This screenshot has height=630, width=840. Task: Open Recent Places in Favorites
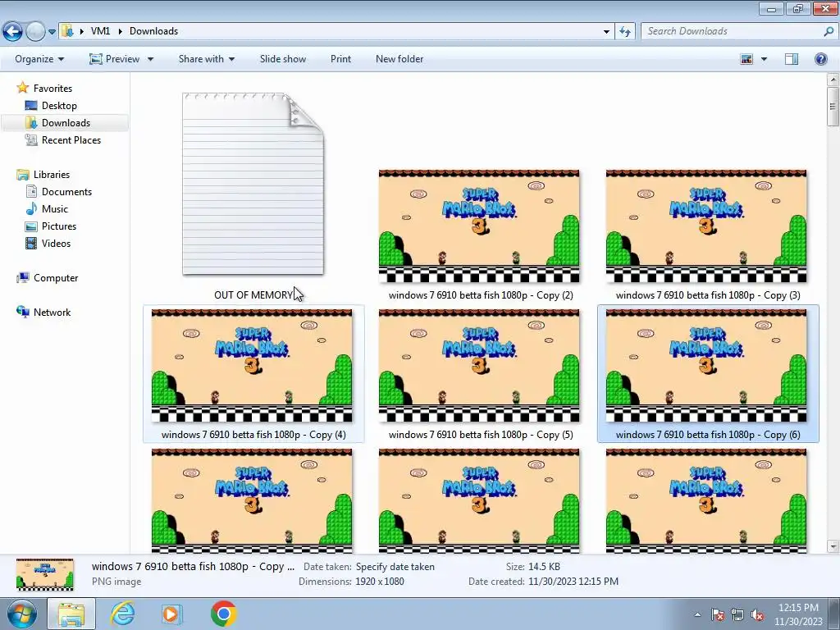click(71, 139)
